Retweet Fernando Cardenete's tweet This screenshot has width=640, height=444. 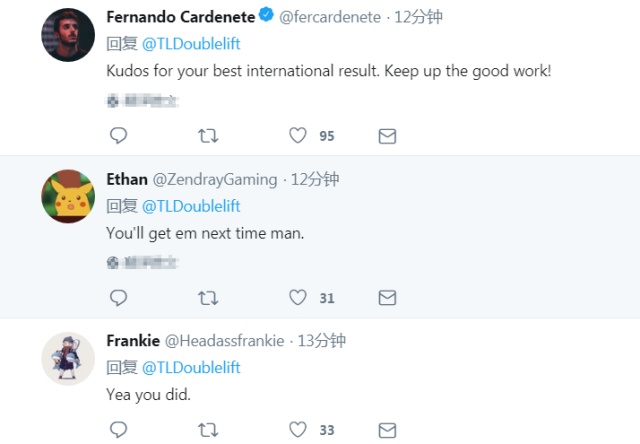click(x=208, y=135)
